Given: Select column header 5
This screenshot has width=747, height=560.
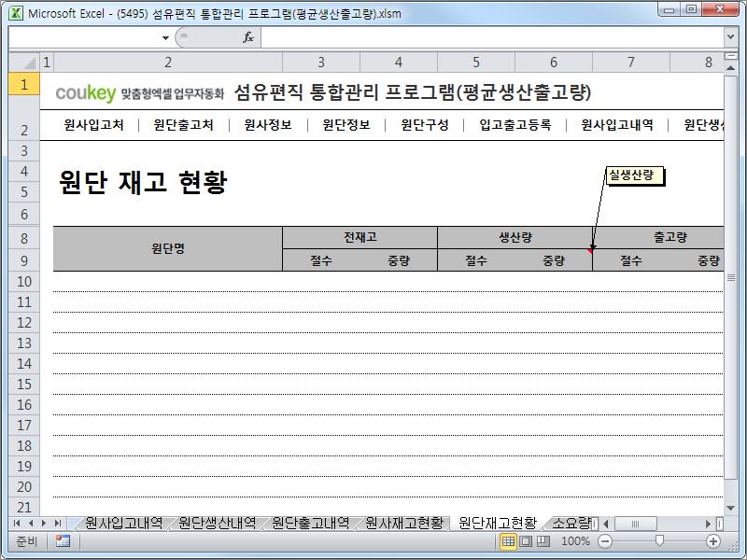Looking at the screenshot, I should click(476, 63).
